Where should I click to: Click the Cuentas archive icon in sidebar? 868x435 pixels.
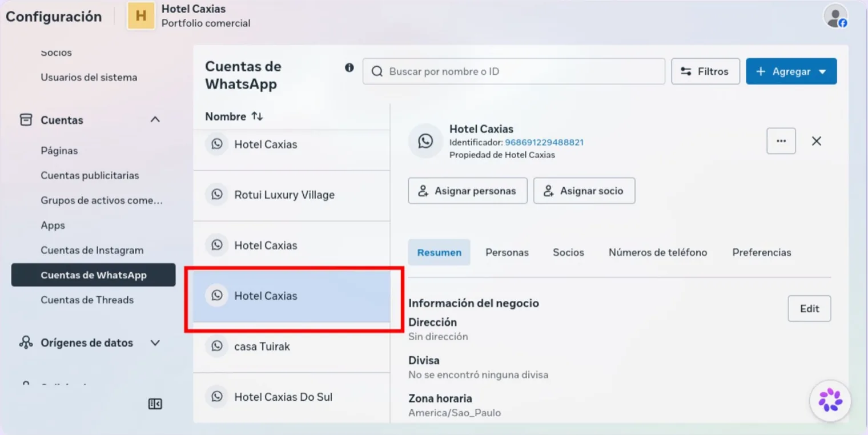pyautogui.click(x=26, y=120)
